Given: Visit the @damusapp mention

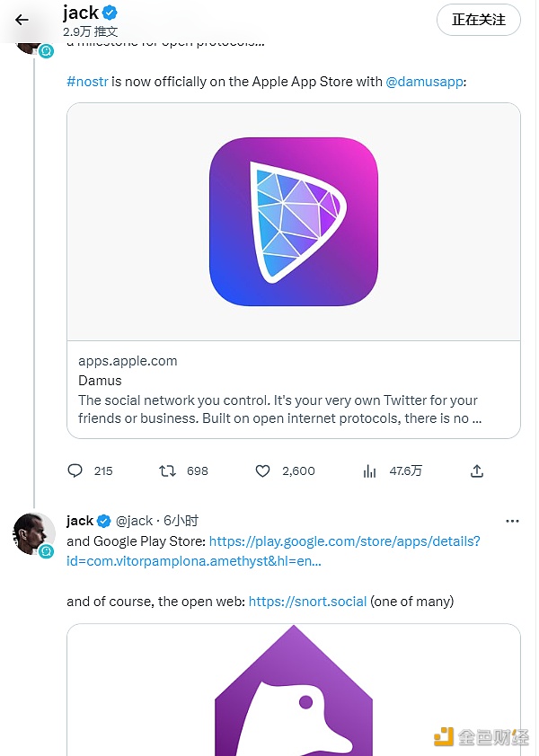Looking at the screenshot, I should click(425, 81).
